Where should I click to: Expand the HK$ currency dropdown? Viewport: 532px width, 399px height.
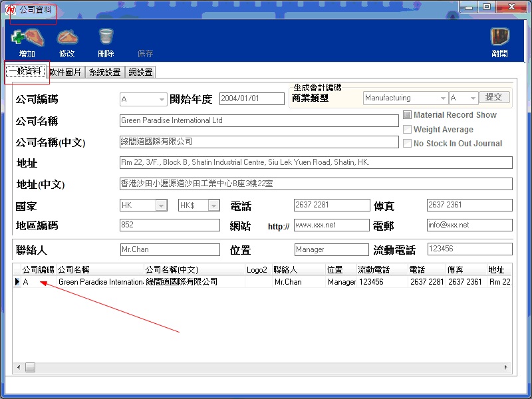[x=213, y=205]
